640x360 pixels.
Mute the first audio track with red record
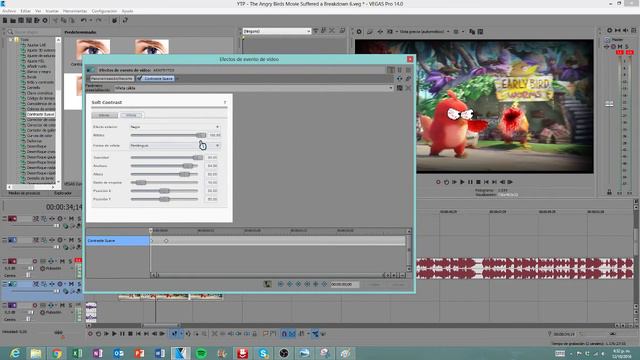click(62, 261)
